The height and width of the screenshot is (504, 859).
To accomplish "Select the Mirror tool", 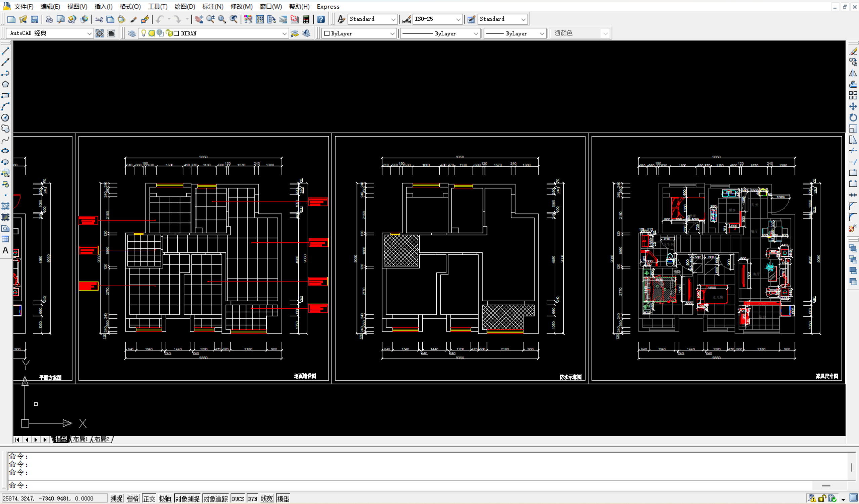I will click(x=853, y=73).
